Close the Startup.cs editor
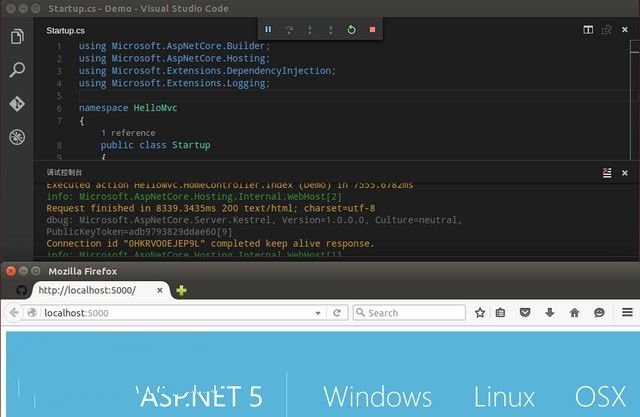Screen dimensions: 640x417 coord(624,29)
